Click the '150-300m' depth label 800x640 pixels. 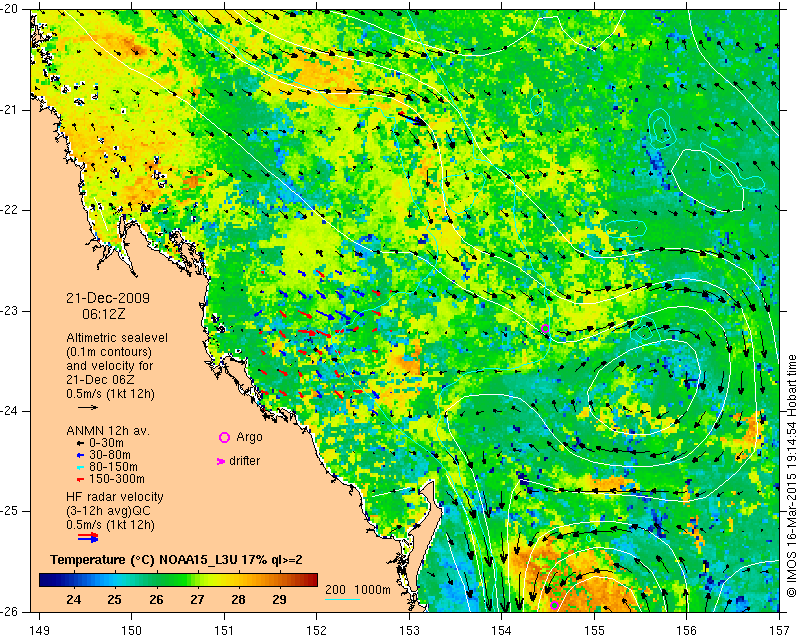117,479
